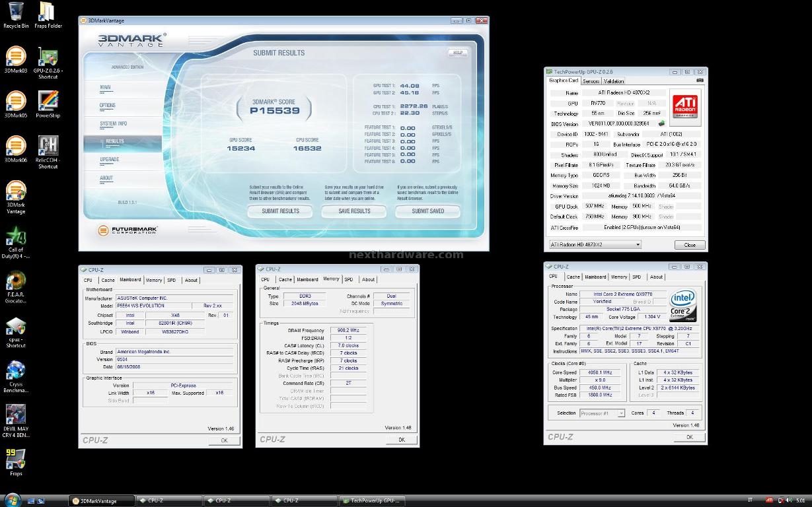
Task: Open Cache tab in the CPU-Z Mainboard window
Action: tap(108, 280)
